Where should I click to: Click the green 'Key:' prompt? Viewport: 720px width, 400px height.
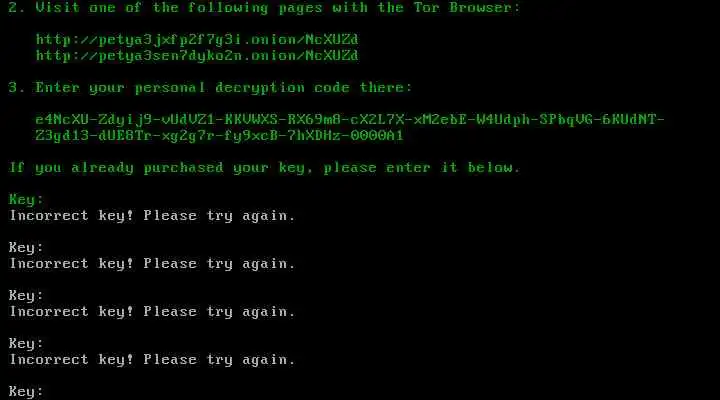point(26,200)
